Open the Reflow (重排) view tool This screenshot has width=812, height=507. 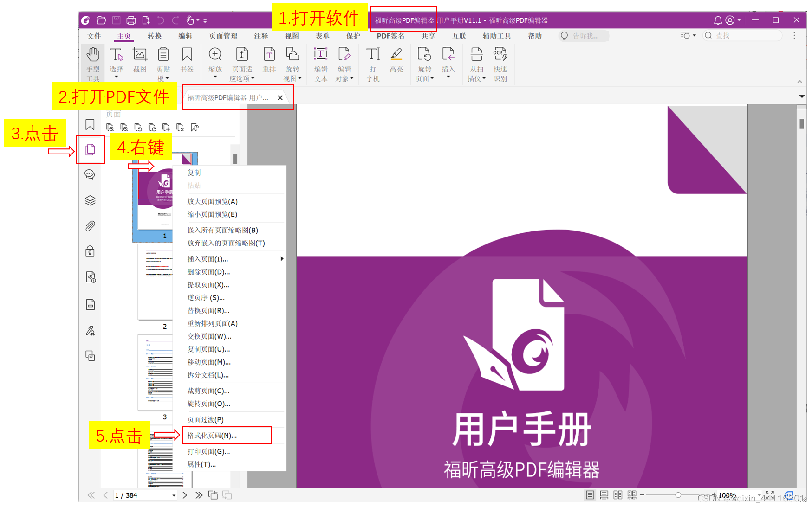(x=269, y=60)
